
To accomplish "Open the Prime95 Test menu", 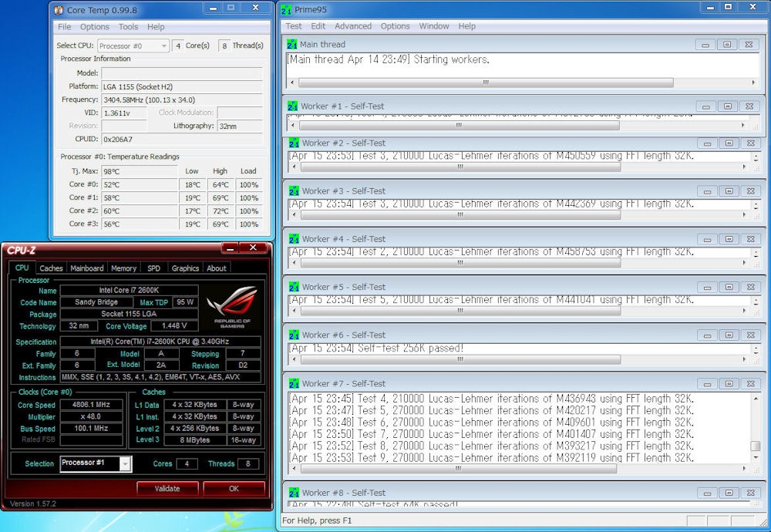I will (x=294, y=26).
